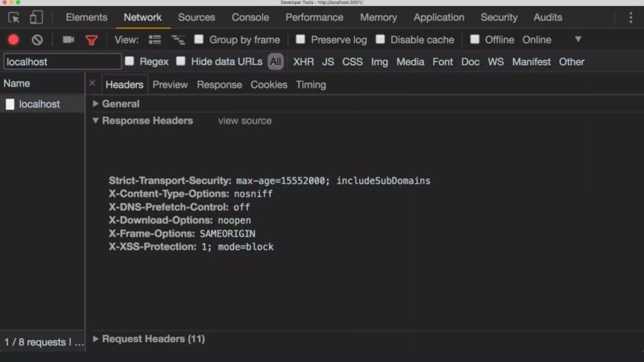
Task: Check the Disable cache option
Action: [380, 39]
